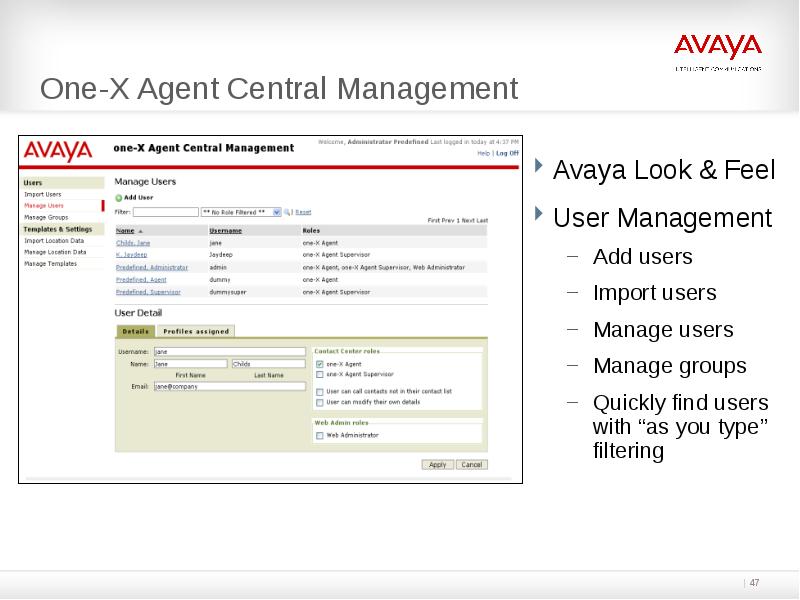The height and width of the screenshot is (600, 800).
Task: Open the K, Jaydeep user link
Action: [x=131, y=255]
